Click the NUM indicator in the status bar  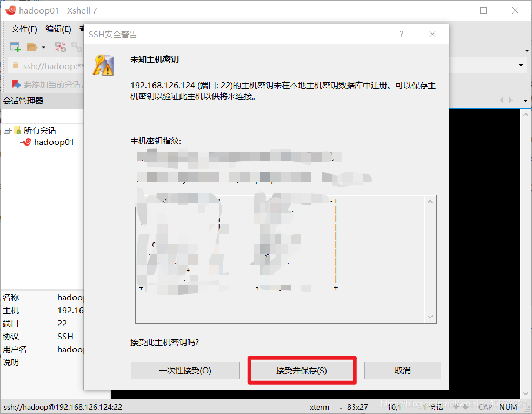tap(508, 407)
